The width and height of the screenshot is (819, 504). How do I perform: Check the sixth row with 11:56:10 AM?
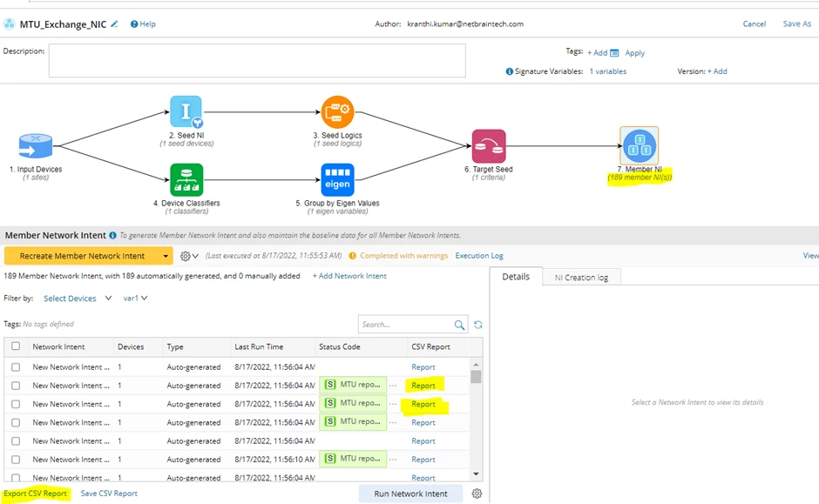(16, 460)
